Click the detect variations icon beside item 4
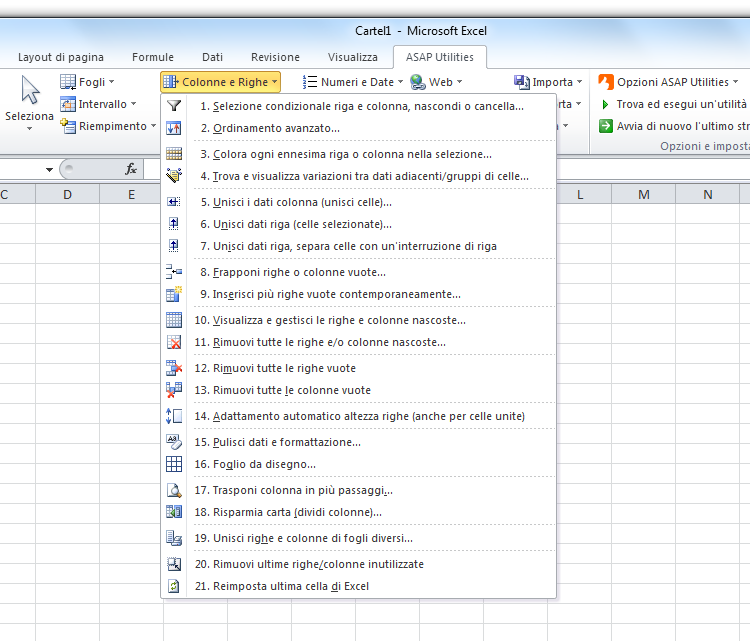 click(174, 176)
